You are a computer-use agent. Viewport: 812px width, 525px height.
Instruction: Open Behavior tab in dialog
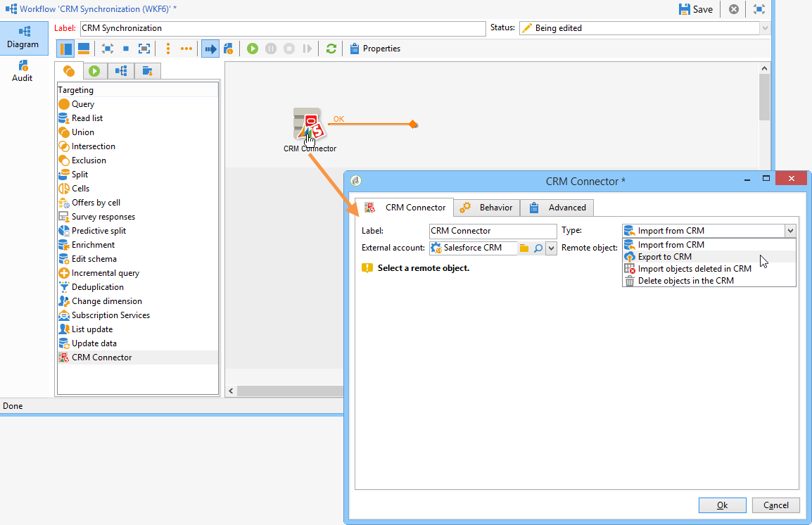(487, 208)
